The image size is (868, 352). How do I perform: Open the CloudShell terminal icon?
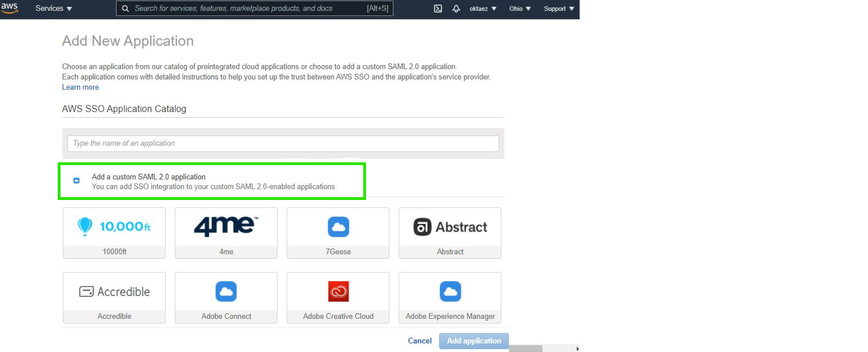(438, 9)
